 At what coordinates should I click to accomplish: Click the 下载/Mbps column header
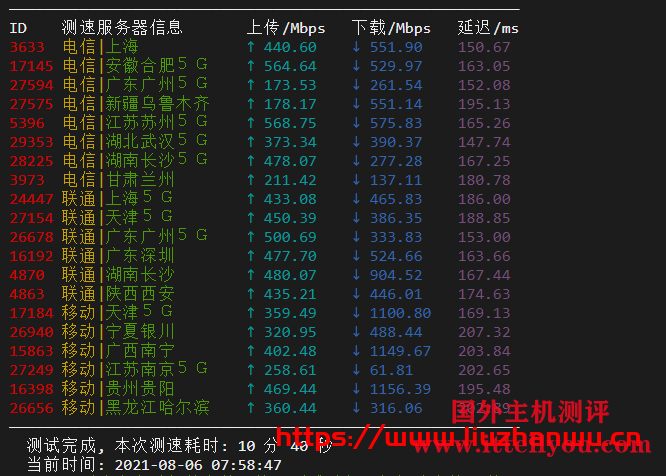pos(392,28)
